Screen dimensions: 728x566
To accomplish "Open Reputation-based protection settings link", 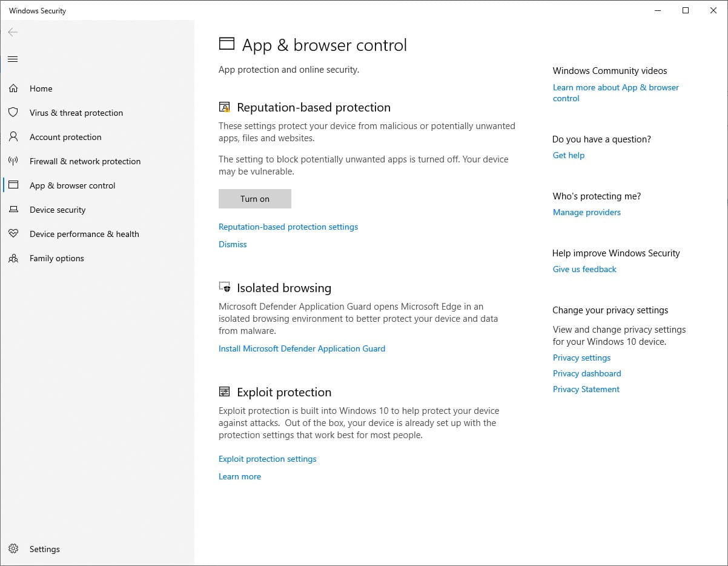I will 288,227.
